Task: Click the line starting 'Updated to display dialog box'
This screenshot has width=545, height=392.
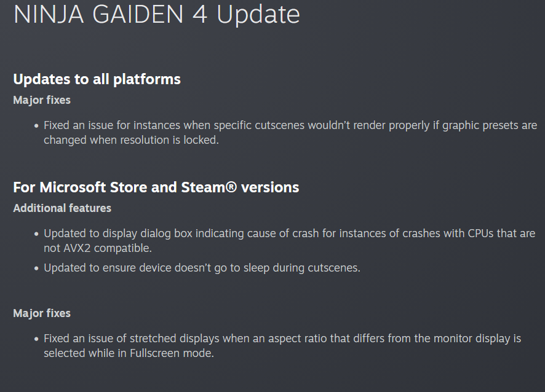Action: pyautogui.click(x=289, y=233)
